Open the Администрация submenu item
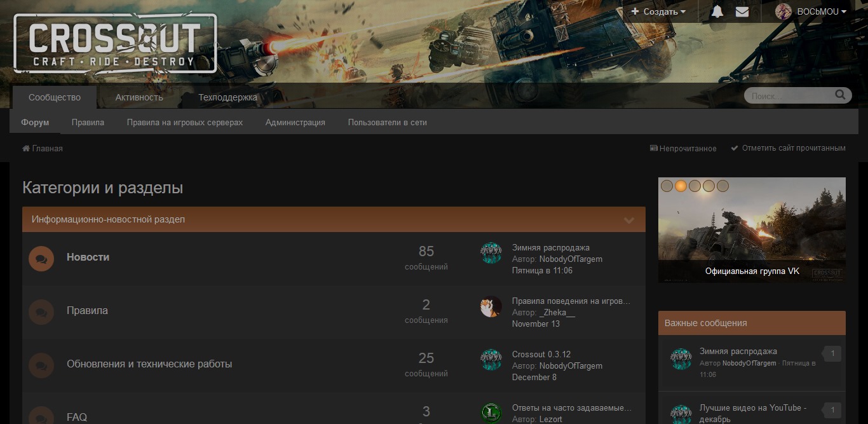Screen dimensions: 868x424 pyautogui.click(x=295, y=122)
